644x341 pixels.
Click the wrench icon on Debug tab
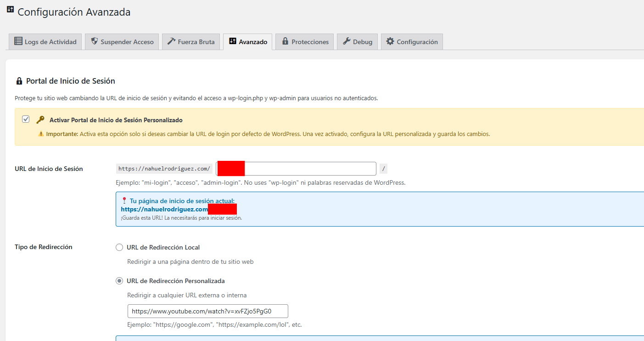pos(347,41)
